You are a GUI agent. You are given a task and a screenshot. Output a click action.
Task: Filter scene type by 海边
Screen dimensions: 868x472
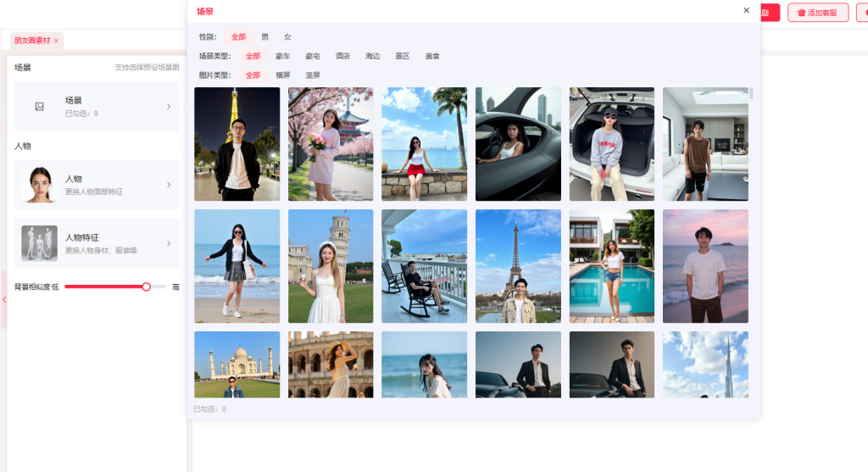372,56
